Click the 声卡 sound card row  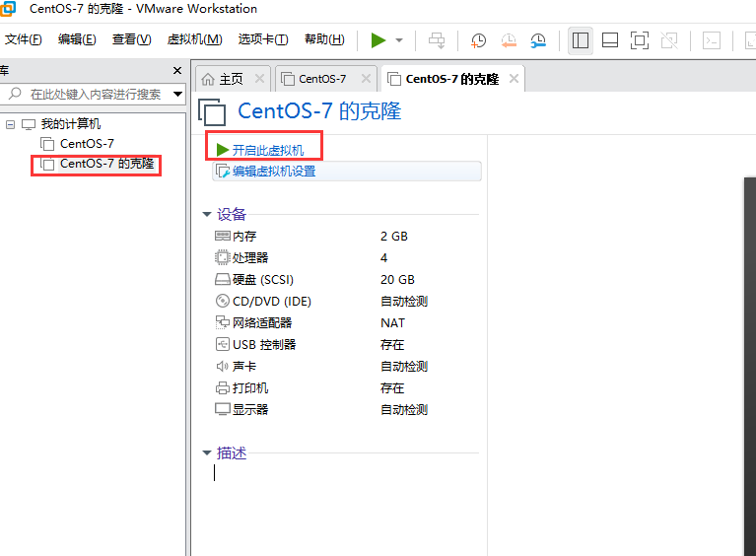click(x=346, y=367)
